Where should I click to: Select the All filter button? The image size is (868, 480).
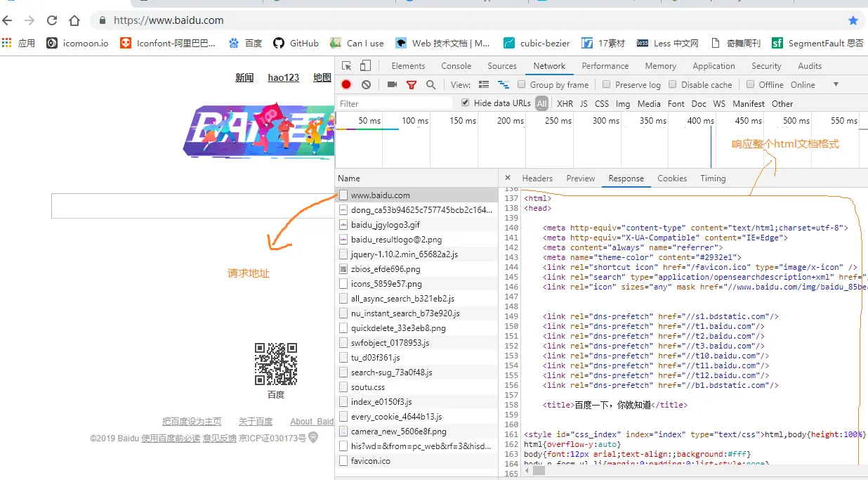[541, 103]
